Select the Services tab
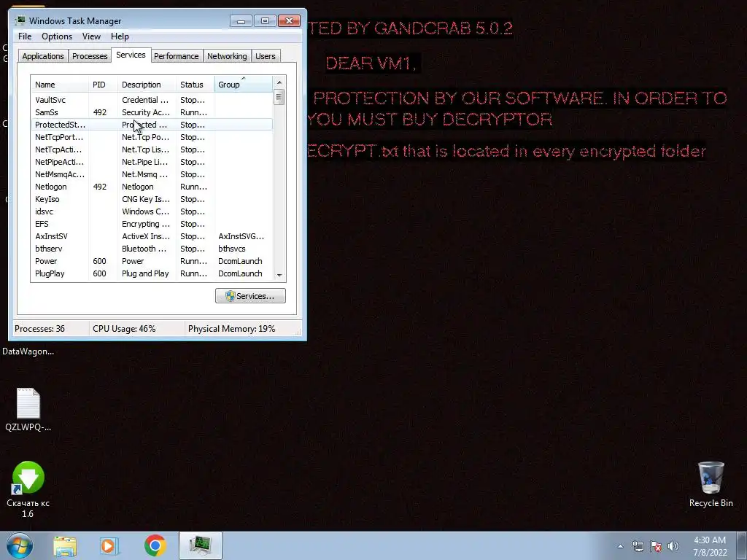Viewport: 747px width, 560px height. click(x=131, y=55)
